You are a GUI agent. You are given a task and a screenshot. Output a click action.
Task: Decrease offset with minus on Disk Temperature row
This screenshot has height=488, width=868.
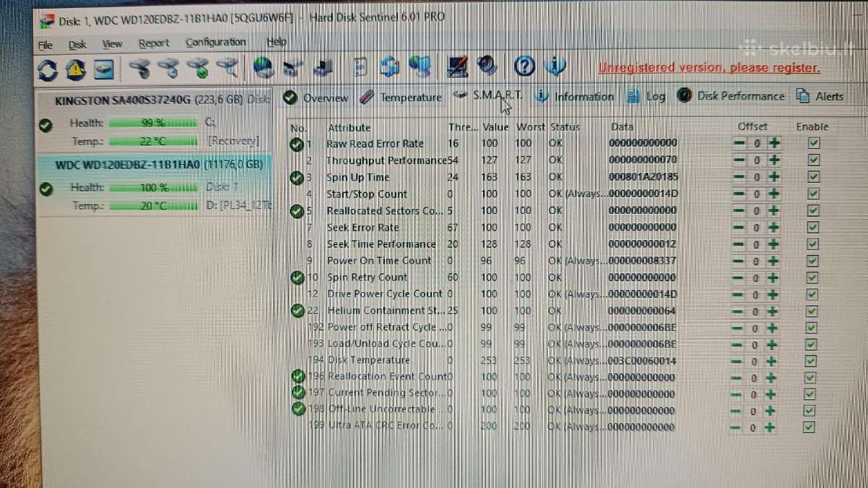pos(737,361)
